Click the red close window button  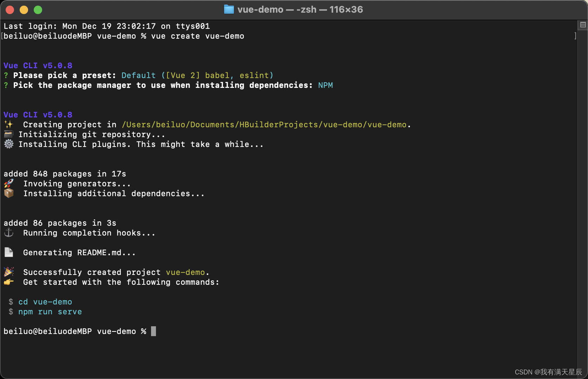[x=10, y=10]
